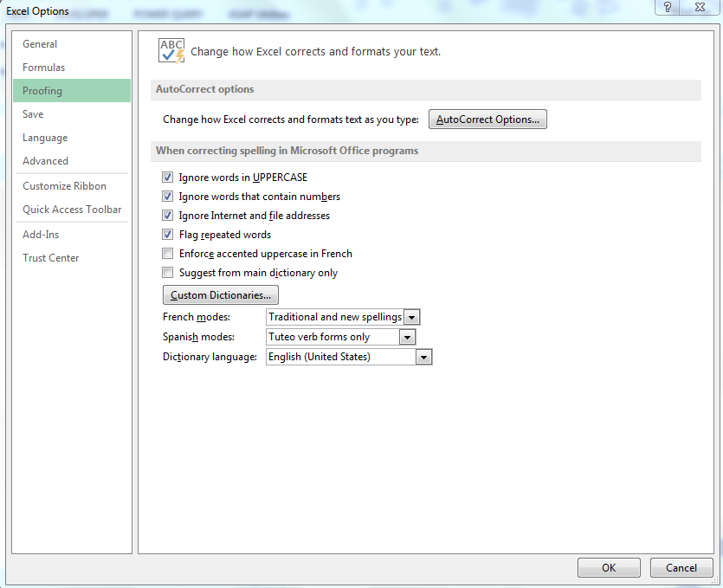Expand the French modes dropdown
This screenshot has width=723, height=588.
[x=412, y=318]
